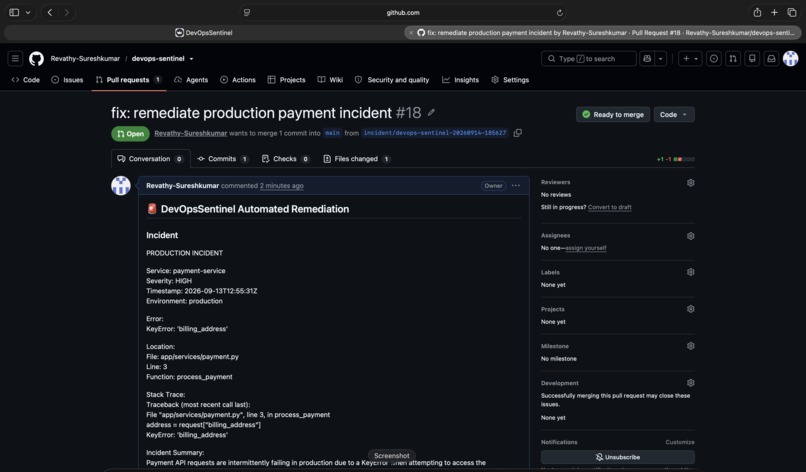Edit the pull request title pencil icon

click(x=431, y=112)
